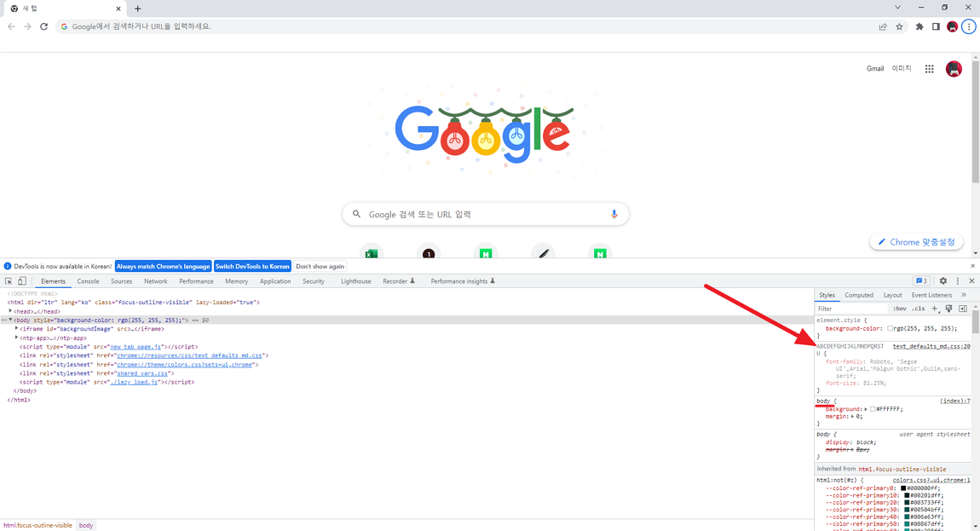This screenshot has height=531, width=980.
Task: Switch to the Sources tab
Action: coord(121,281)
